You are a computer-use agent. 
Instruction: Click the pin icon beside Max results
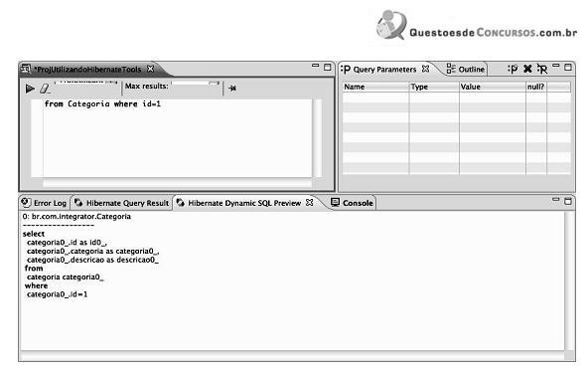point(232,88)
